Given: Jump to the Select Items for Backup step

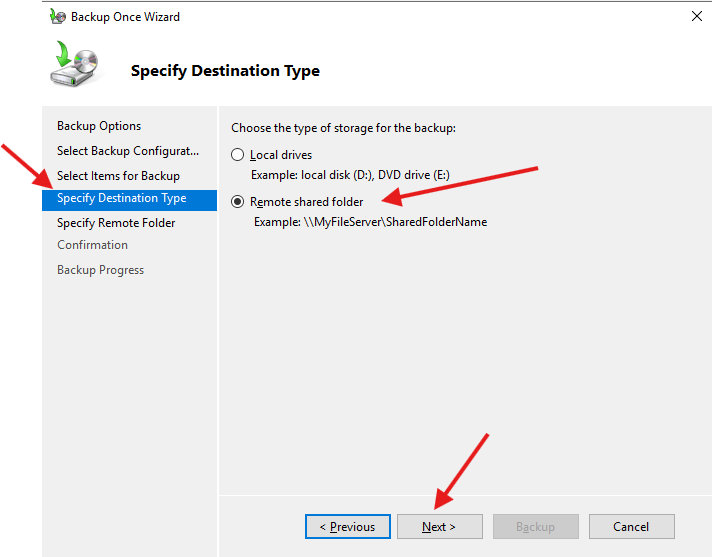Looking at the screenshot, I should 118,176.
